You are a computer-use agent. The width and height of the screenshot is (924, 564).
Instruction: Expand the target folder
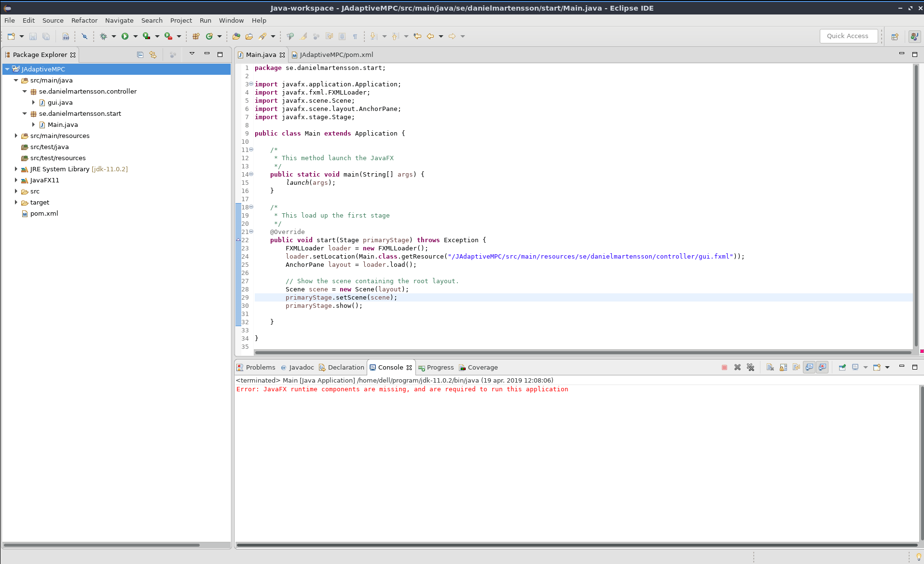click(16, 202)
